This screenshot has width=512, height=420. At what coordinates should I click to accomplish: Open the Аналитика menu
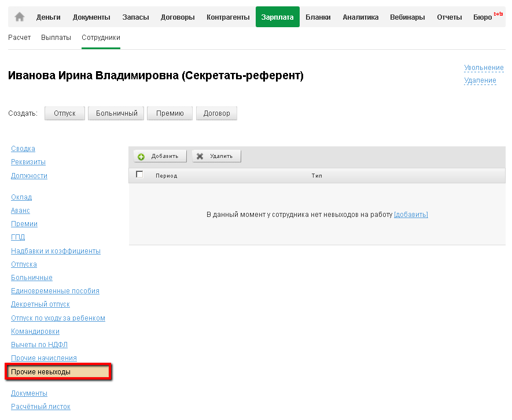coord(360,17)
